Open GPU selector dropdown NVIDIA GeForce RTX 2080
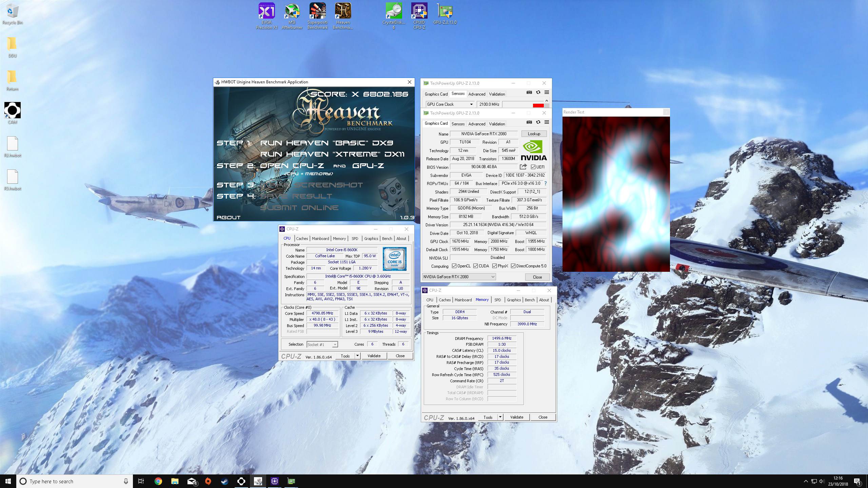The width and height of the screenshot is (868, 488). click(459, 277)
